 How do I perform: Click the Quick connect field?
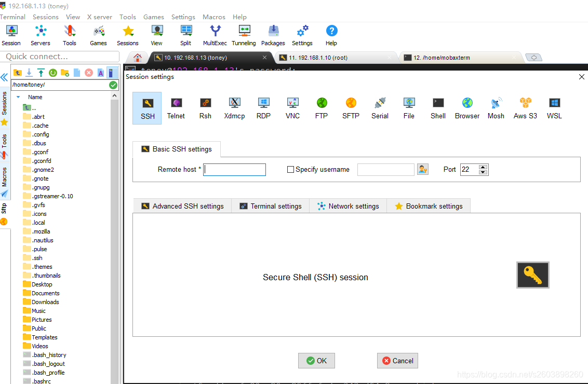60,57
